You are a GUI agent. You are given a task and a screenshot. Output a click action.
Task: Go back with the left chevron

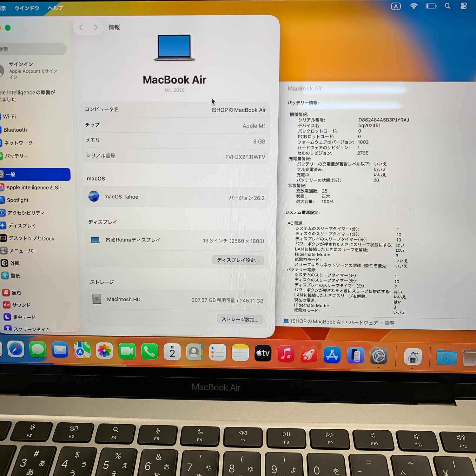[x=81, y=28]
